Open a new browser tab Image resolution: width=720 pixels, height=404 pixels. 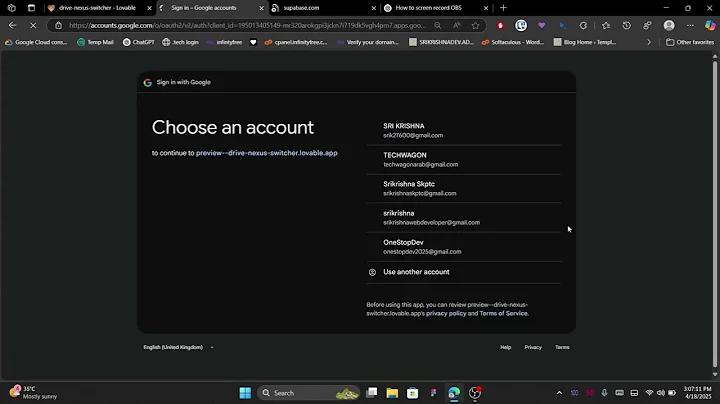click(x=503, y=8)
